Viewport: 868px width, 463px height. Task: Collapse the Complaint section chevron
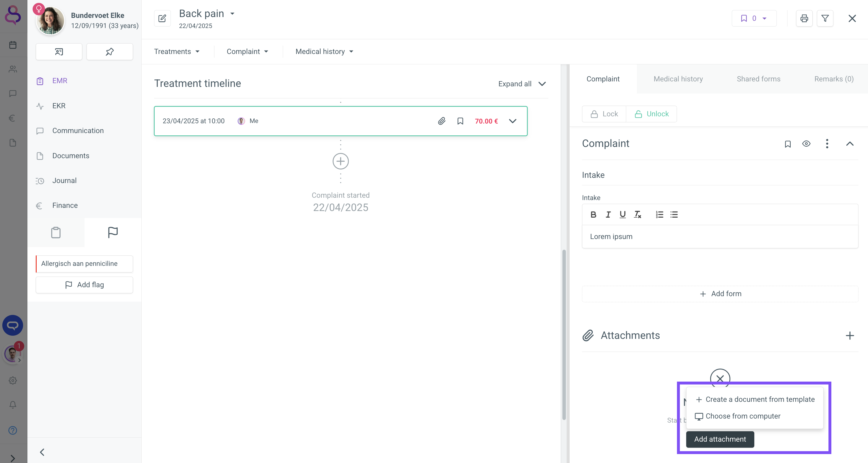850,144
